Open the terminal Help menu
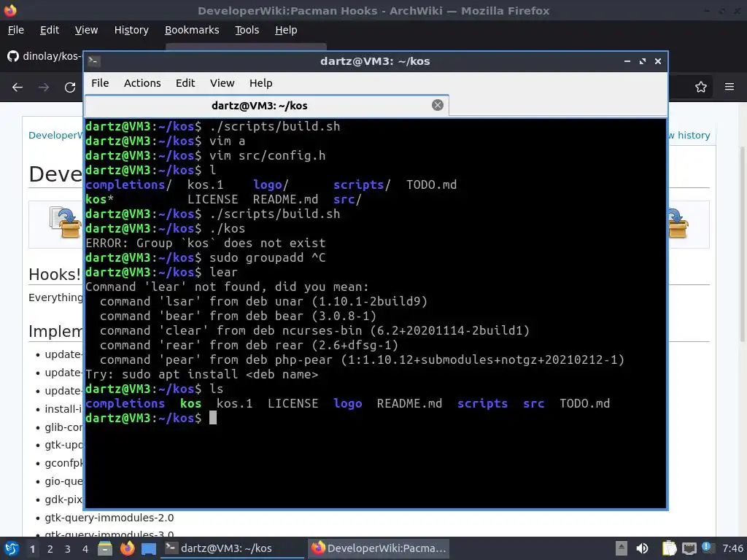The width and height of the screenshot is (747, 560). pyautogui.click(x=261, y=83)
